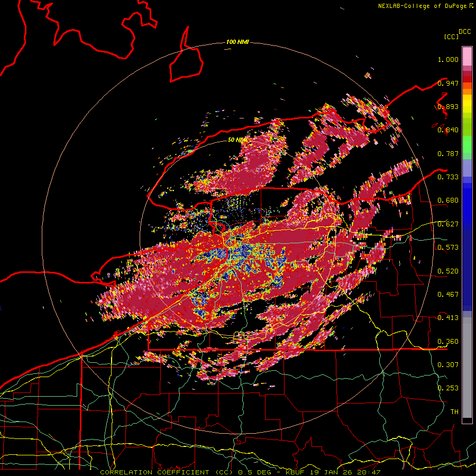The height and width of the screenshot is (476, 476).
Task: Click the 0.893 scale value
Action: pos(448,106)
